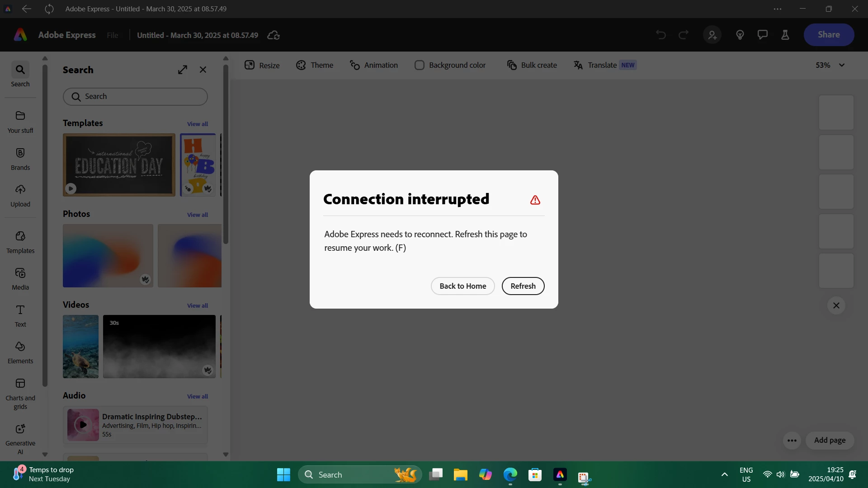Expand the Search panel to full view

[182, 70]
